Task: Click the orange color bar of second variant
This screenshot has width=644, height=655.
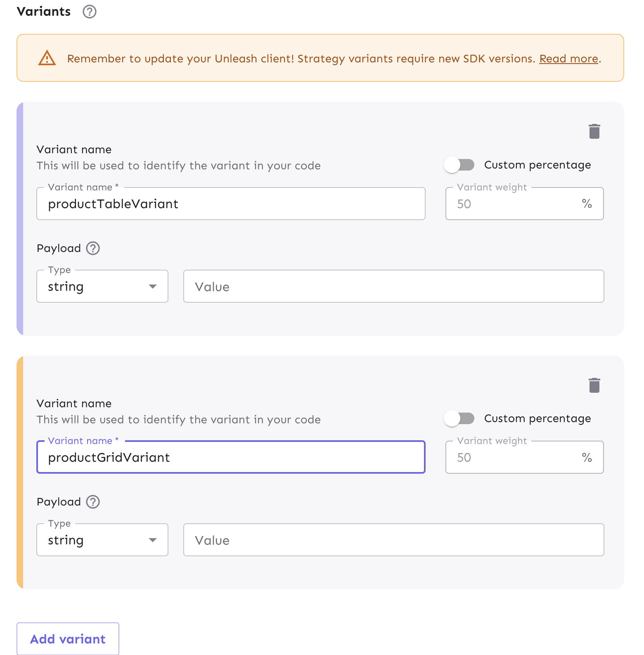Action: [x=20, y=472]
